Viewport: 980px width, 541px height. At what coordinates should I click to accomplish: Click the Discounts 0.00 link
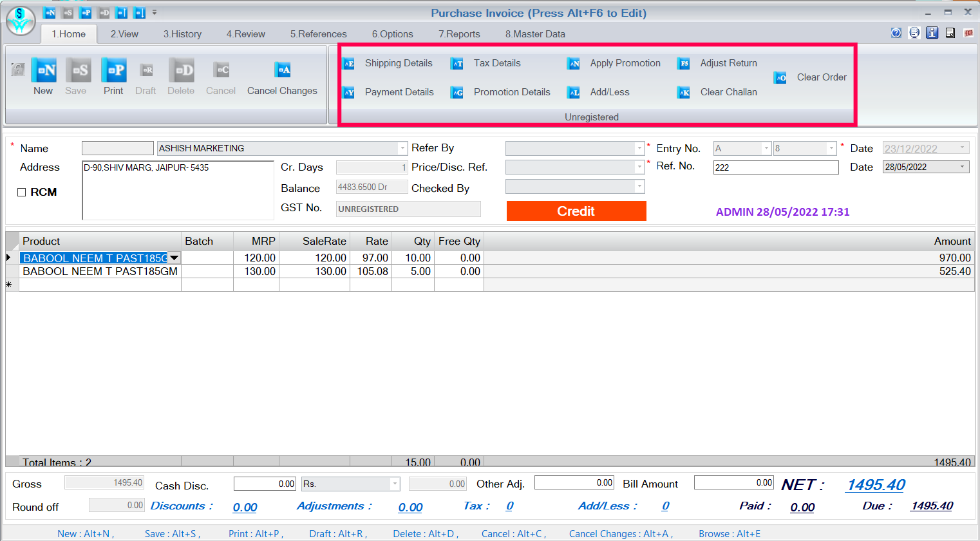click(x=245, y=508)
